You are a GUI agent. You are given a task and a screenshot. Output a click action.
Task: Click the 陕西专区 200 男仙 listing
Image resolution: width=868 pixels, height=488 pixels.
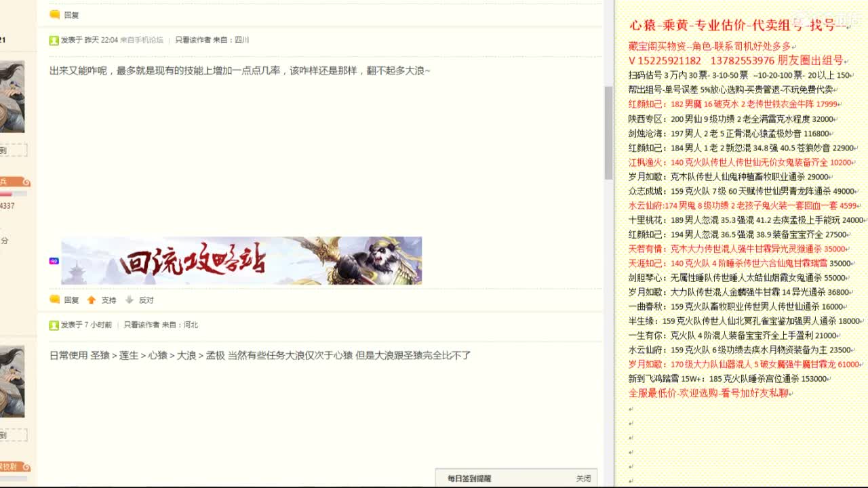731,119
